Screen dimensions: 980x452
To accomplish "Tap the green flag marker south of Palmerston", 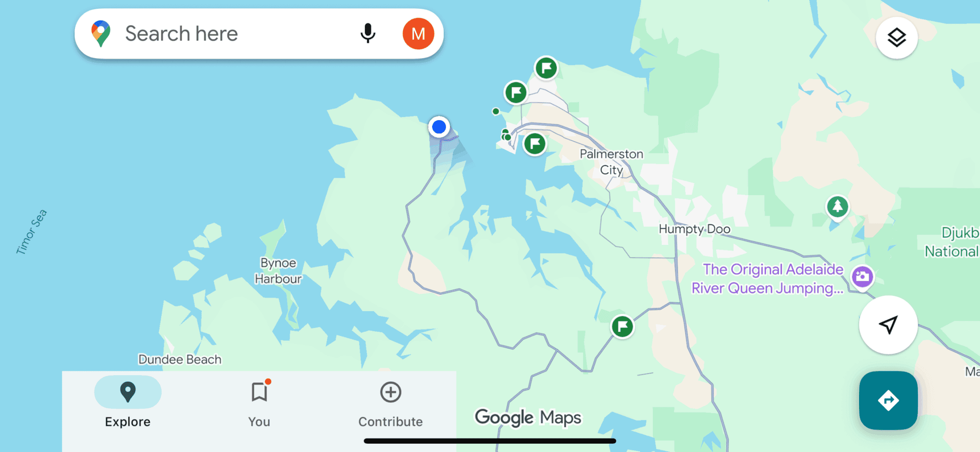I will (622, 327).
